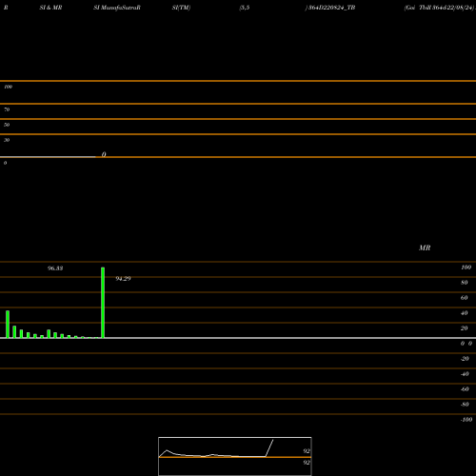The width and height of the screenshot is (476, 476).
Task: Click the "MR" panel label
Action: pyautogui.click(x=425, y=248)
